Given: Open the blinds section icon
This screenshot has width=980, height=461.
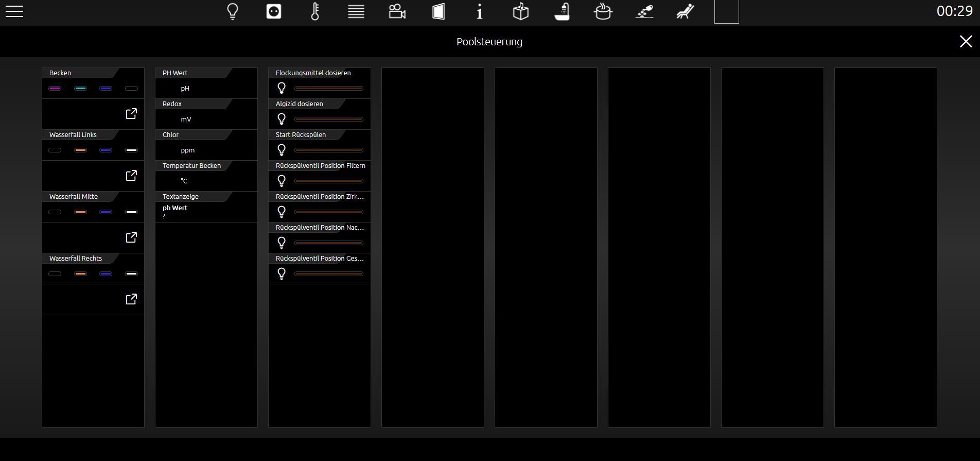Looking at the screenshot, I should click(356, 11).
